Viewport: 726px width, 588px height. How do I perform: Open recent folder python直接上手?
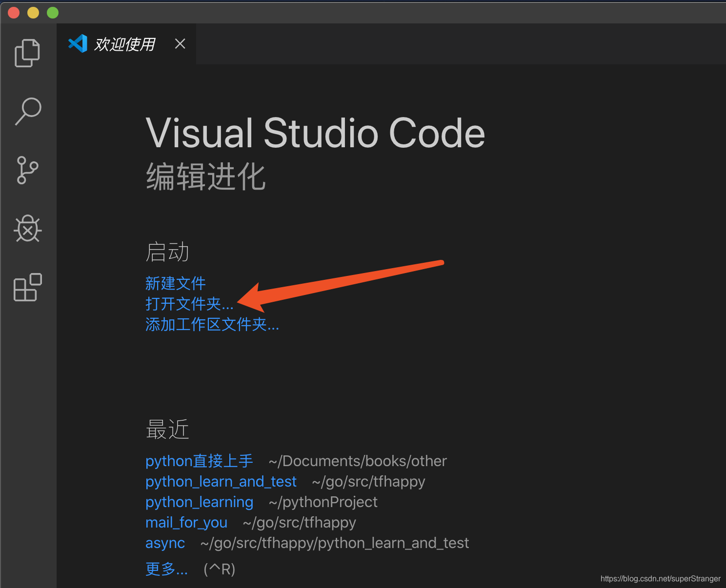point(199,461)
